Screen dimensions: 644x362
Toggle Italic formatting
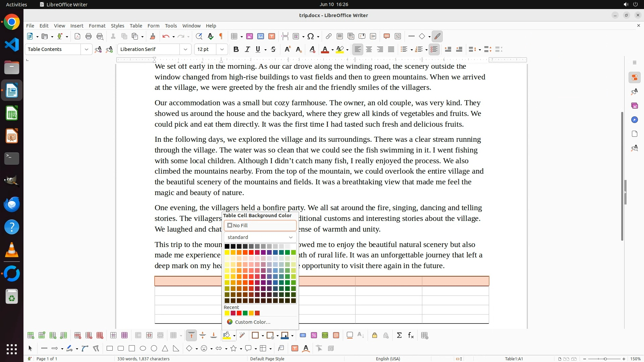[x=248, y=50]
